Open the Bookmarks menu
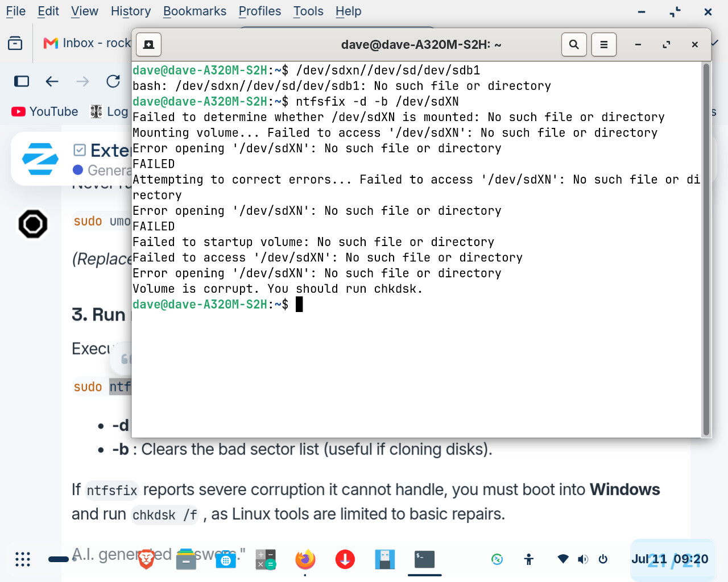This screenshot has width=728, height=582. click(x=195, y=11)
